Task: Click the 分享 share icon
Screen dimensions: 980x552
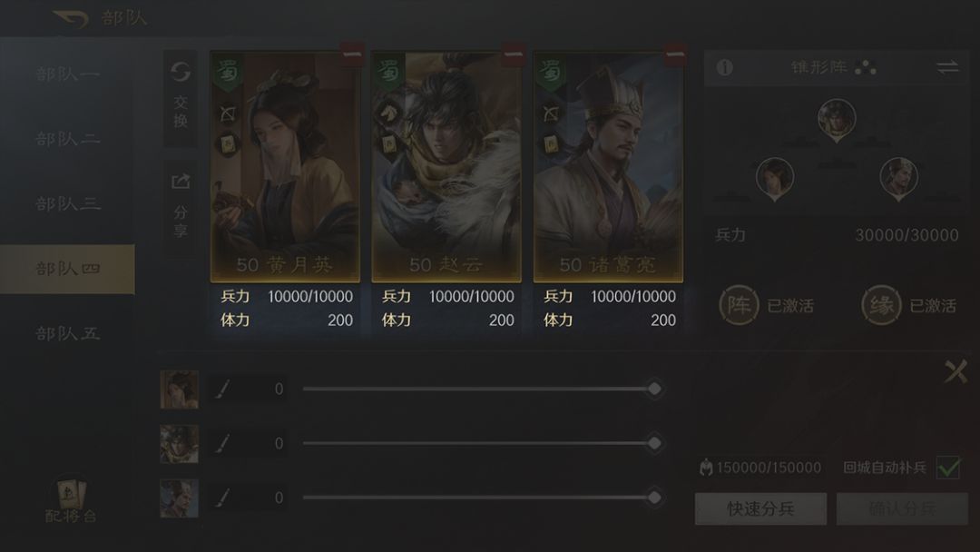Action: pos(180,182)
